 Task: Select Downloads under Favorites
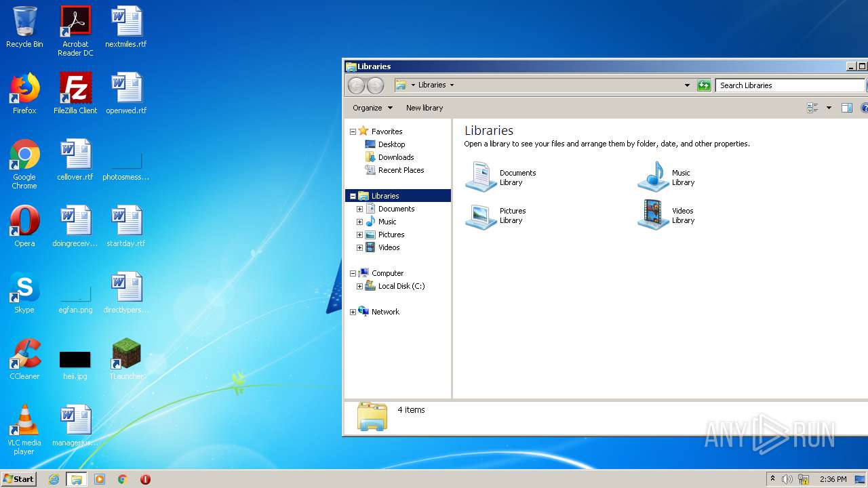tap(389, 157)
